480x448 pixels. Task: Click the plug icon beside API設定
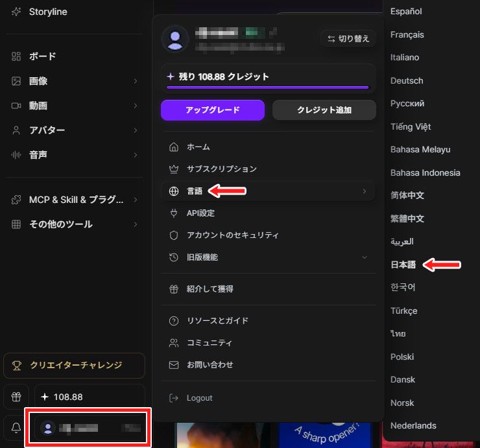tap(174, 213)
